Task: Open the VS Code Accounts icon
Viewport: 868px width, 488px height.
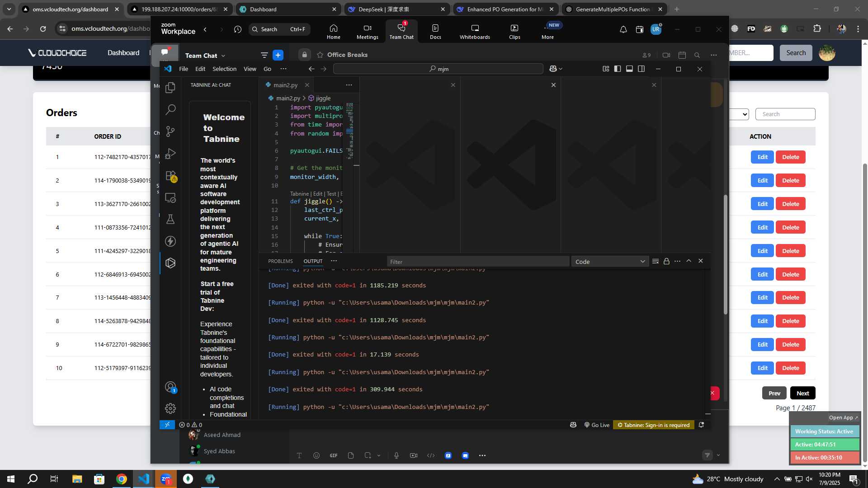Action: (x=170, y=387)
